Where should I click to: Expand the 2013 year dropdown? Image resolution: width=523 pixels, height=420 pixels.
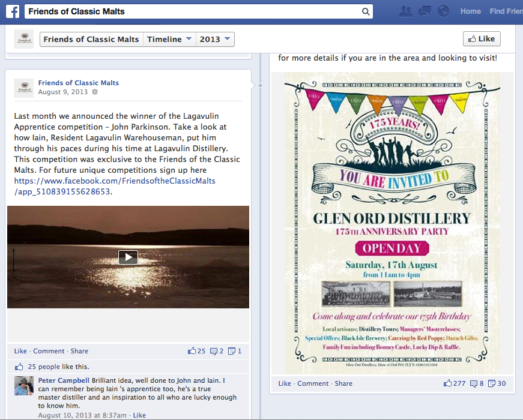coord(215,40)
